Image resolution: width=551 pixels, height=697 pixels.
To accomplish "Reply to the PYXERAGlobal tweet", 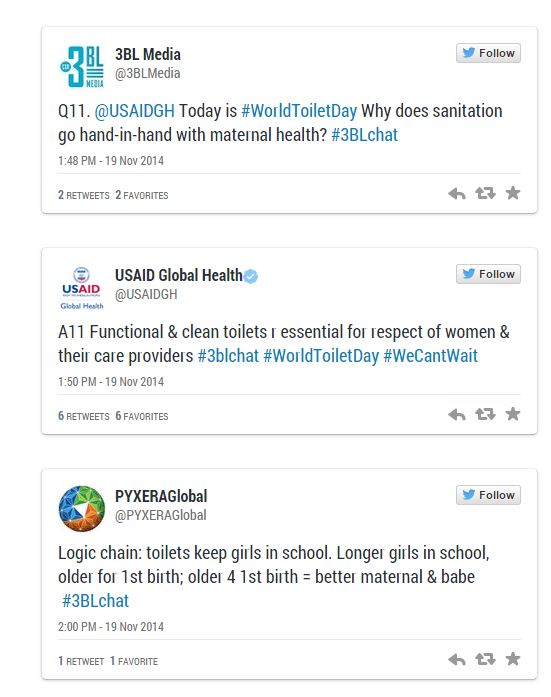I will [x=457, y=659].
